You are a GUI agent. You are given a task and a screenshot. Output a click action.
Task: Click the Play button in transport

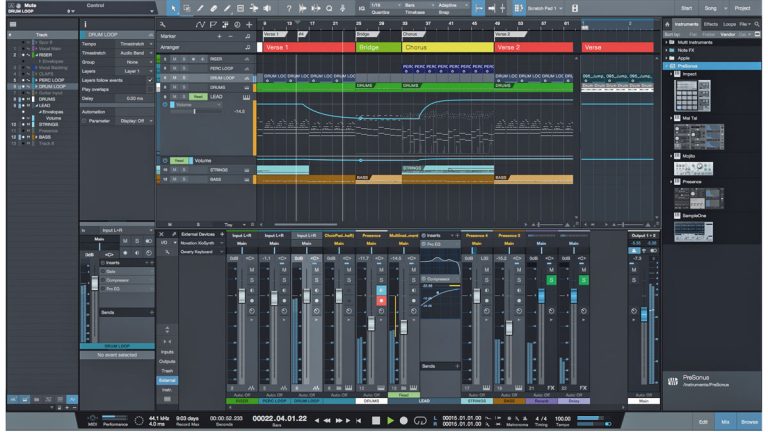click(x=391, y=419)
